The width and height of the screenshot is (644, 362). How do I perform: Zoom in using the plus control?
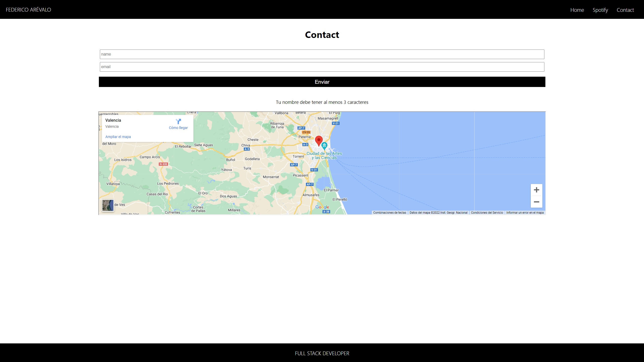[x=537, y=190]
